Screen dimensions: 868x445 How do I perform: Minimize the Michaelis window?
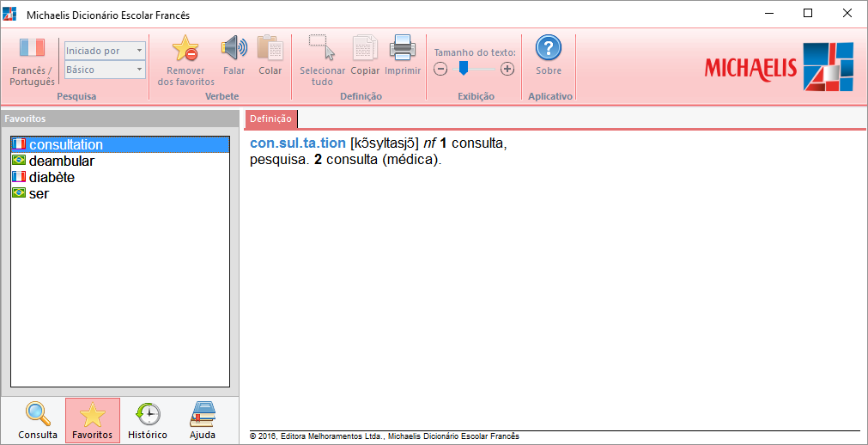[x=768, y=14]
